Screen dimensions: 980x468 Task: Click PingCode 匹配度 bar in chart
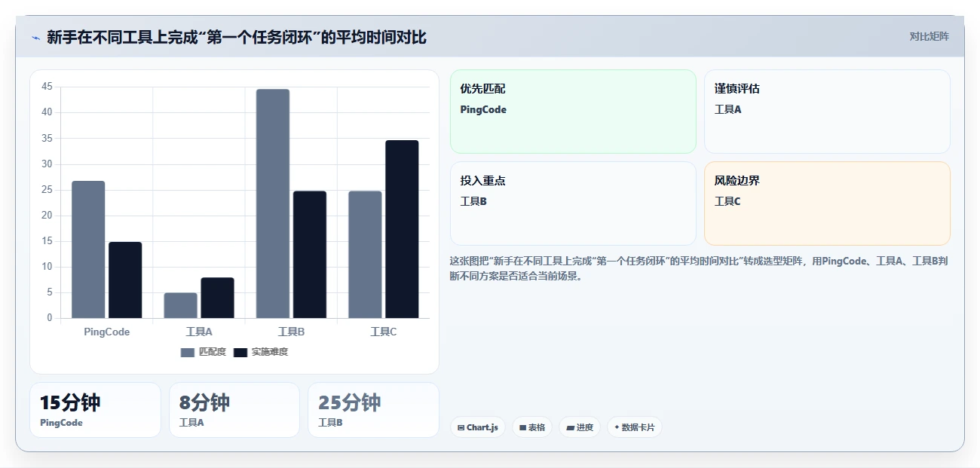coord(88,249)
